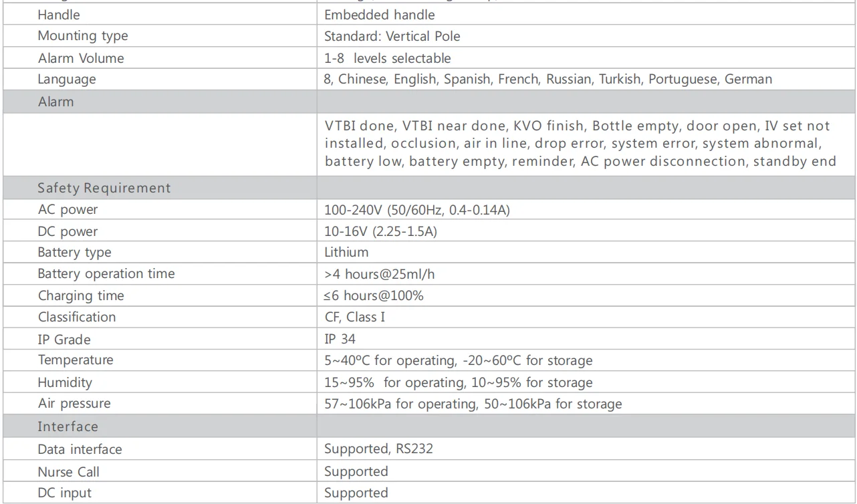Click the "Nurse Call" row label
The image size is (857, 504).
click(x=68, y=472)
